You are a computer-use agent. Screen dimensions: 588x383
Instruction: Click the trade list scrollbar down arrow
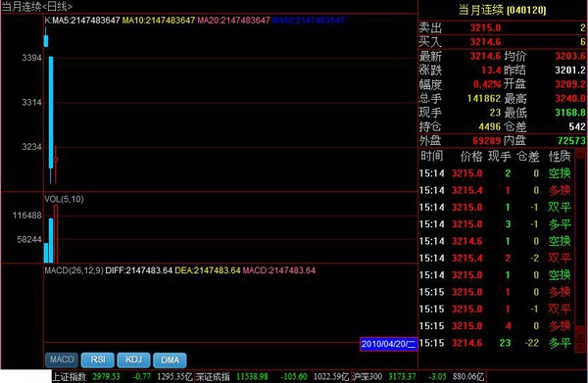click(580, 348)
